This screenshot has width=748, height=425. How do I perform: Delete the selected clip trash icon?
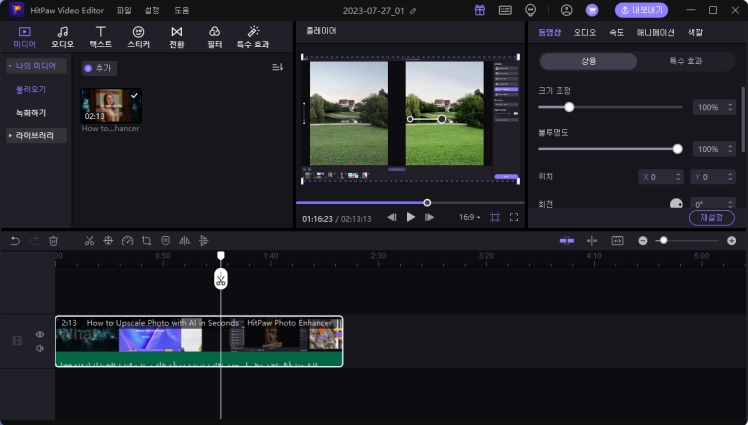click(53, 241)
